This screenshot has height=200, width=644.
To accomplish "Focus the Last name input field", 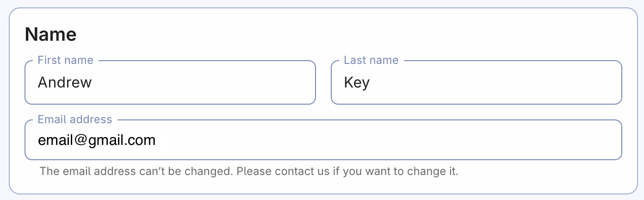I will [476, 83].
